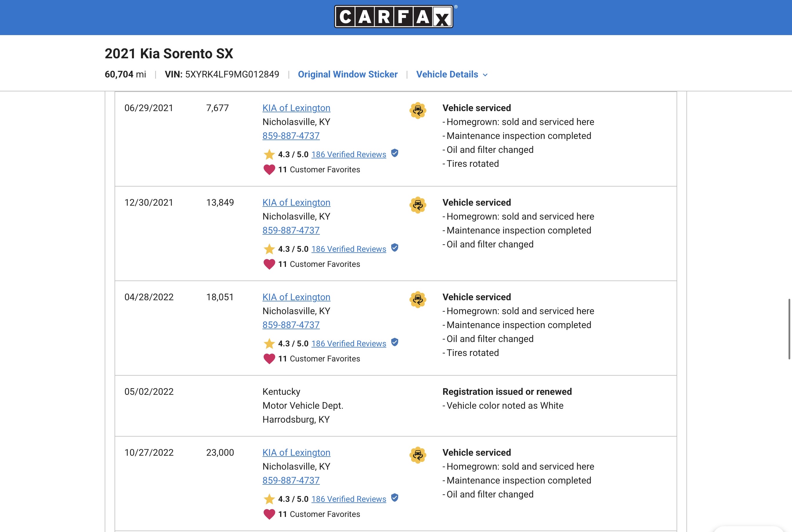Click verified shield icon in 06/29/2021 row
Screen dimensions: 792x532
click(x=394, y=153)
